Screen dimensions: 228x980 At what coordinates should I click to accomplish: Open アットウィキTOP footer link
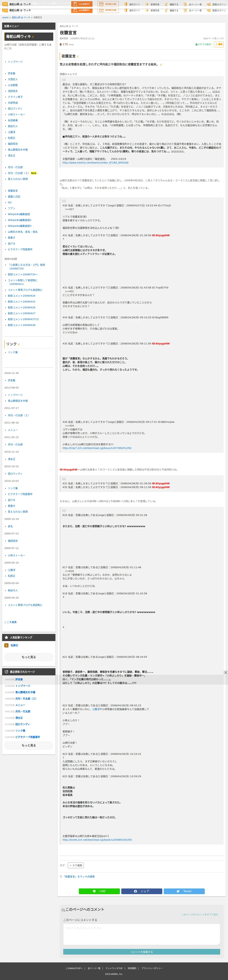click(x=114, y=968)
